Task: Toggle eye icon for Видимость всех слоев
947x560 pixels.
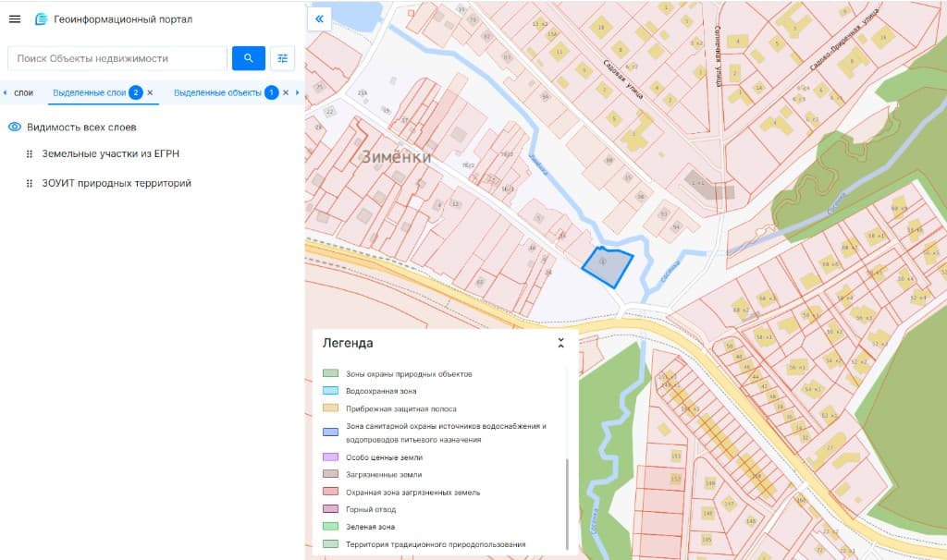Action: coord(15,127)
